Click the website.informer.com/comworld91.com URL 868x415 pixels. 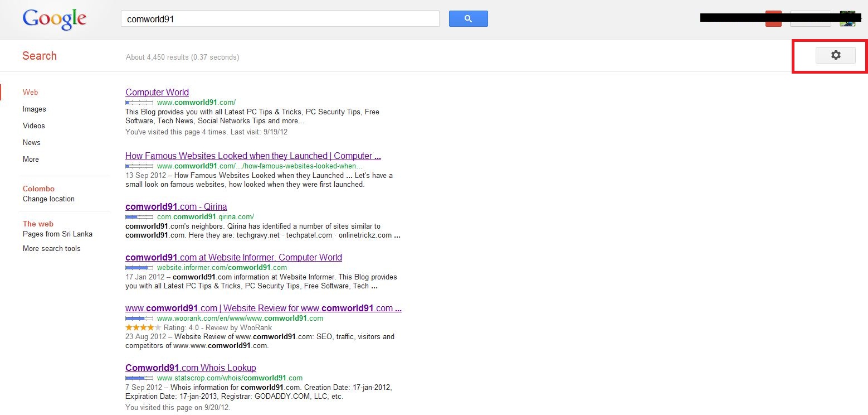pyautogui.click(x=222, y=268)
